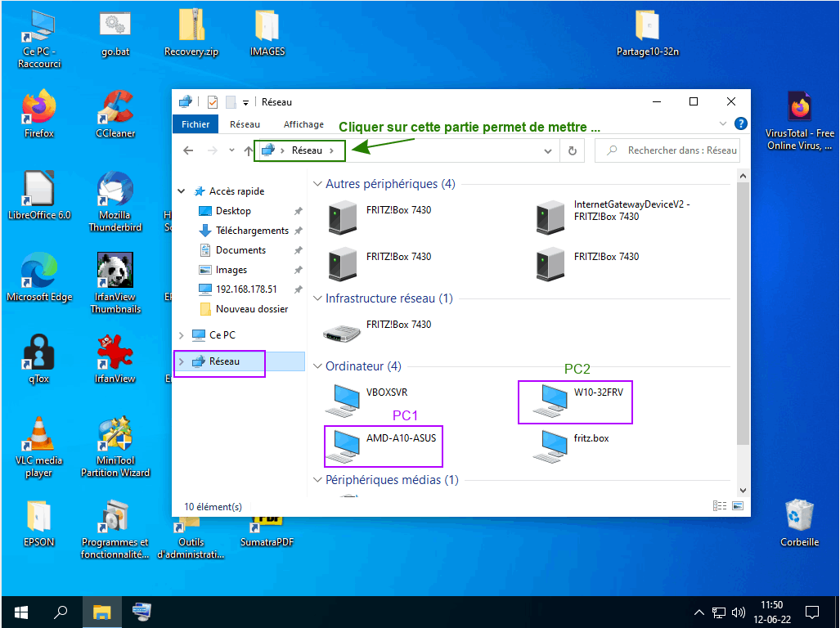
Task: Open the address bar history dropdown
Action: click(547, 151)
